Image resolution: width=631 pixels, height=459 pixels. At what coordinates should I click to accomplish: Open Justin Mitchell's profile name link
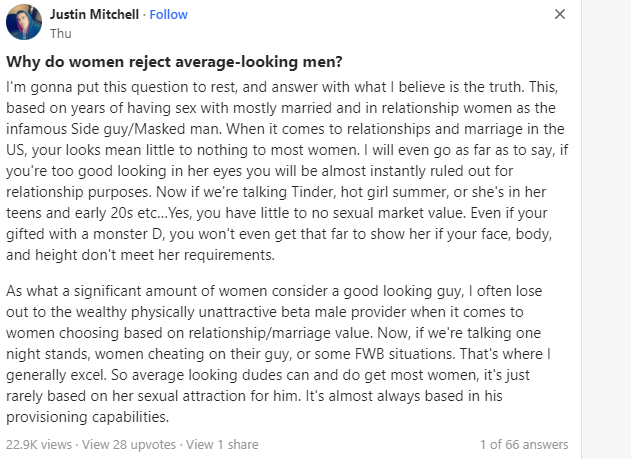[95, 14]
